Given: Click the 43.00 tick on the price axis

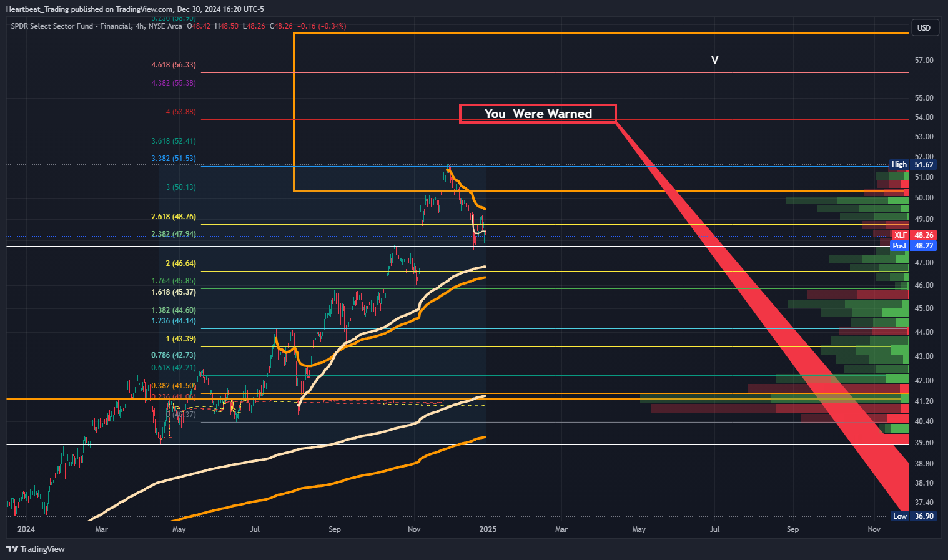Looking at the screenshot, I should [x=924, y=356].
